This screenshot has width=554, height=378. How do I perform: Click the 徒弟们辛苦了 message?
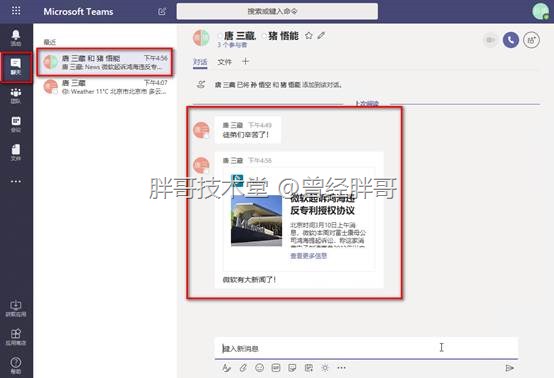(246, 135)
